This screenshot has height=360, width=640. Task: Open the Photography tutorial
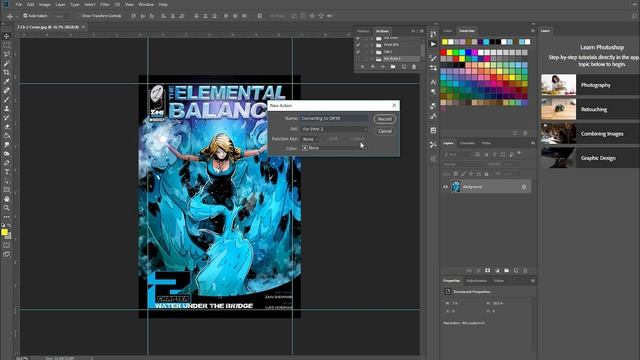(590, 85)
